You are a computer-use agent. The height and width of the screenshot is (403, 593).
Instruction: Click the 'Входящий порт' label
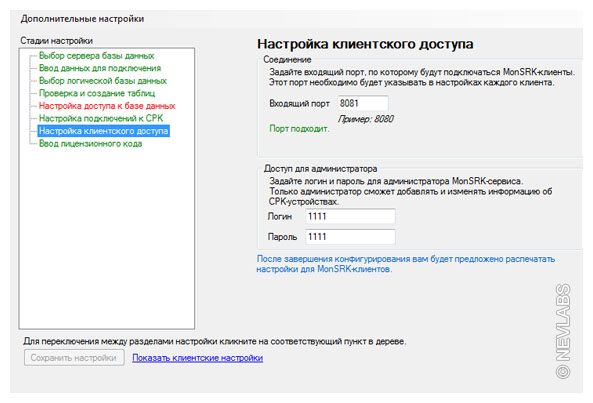[299, 103]
